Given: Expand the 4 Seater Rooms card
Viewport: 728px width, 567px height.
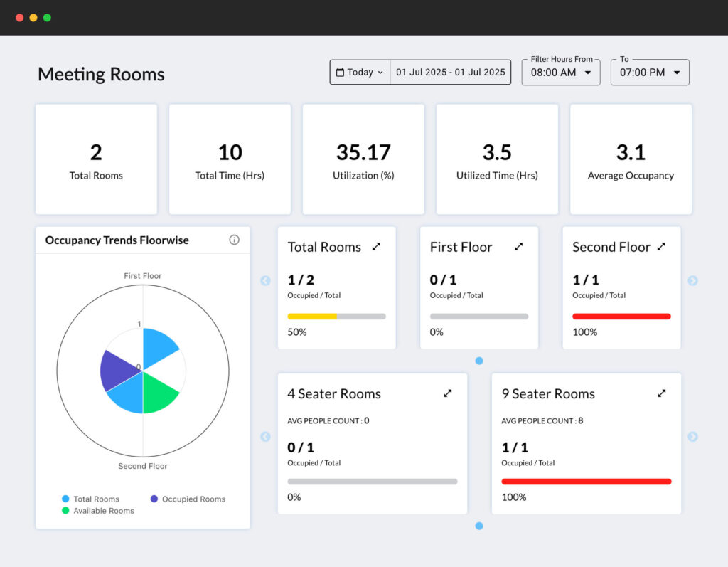Looking at the screenshot, I should [448, 393].
